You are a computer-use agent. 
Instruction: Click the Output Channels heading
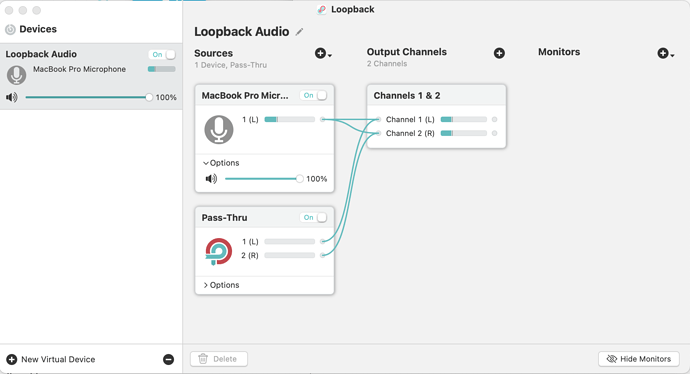tap(407, 52)
